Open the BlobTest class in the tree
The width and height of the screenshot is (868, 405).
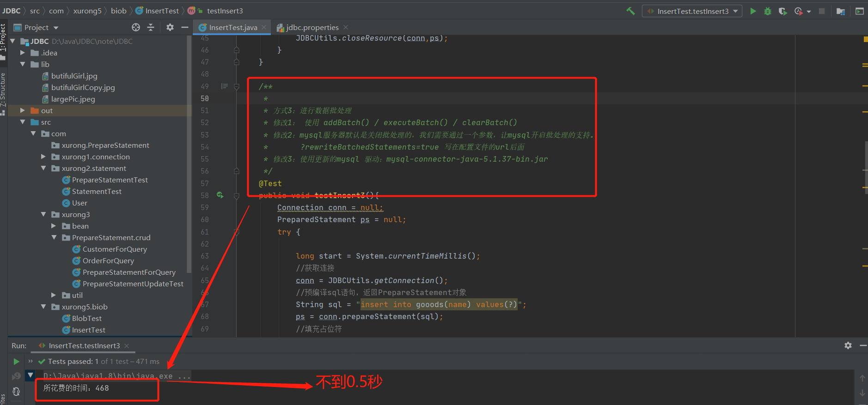86,318
